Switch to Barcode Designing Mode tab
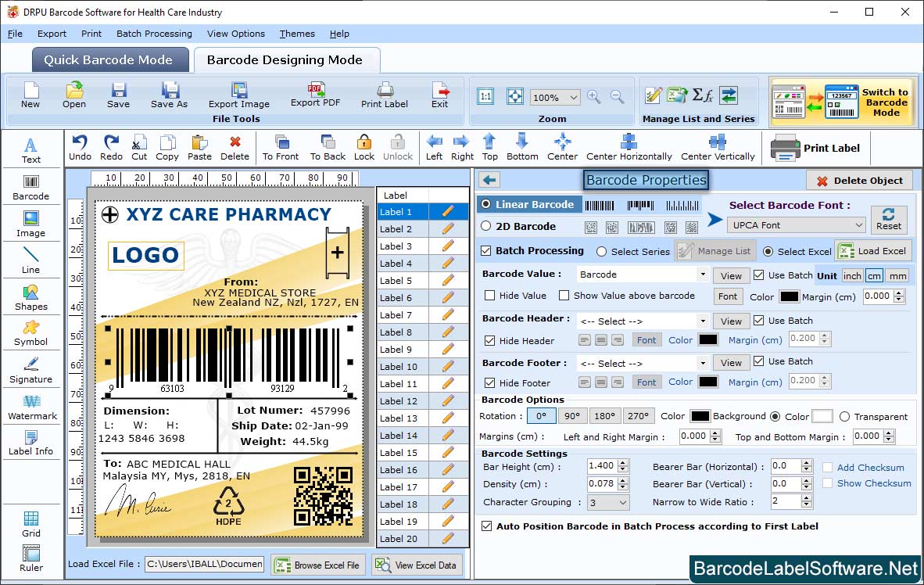Image resolution: width=924 pixels, height=585 pixels. point(286,59)
